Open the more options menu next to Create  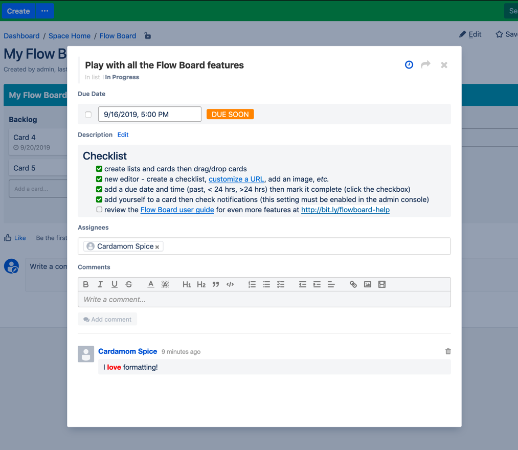click(45, 11)
